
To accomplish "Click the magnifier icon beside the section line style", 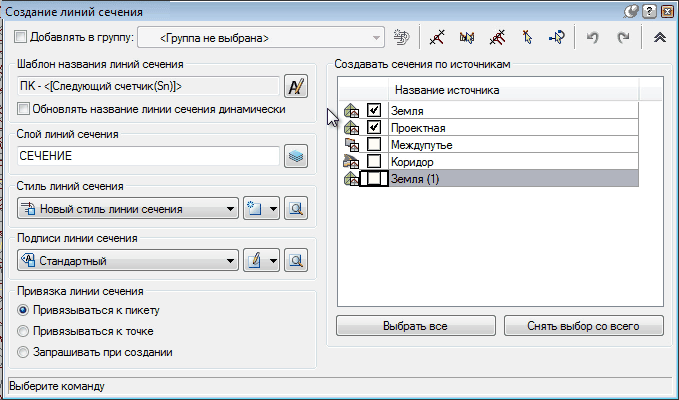I will [295, 209].
